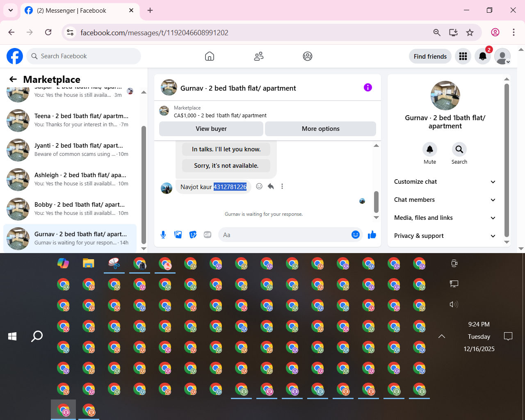Open Jyanti's 2 bed 1bath conversation
The width and height of the screenshot is (525, 420).
tap(70, 150)
